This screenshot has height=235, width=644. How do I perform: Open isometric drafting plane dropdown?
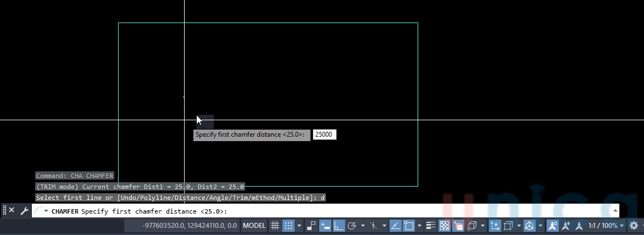coord(385,226)
